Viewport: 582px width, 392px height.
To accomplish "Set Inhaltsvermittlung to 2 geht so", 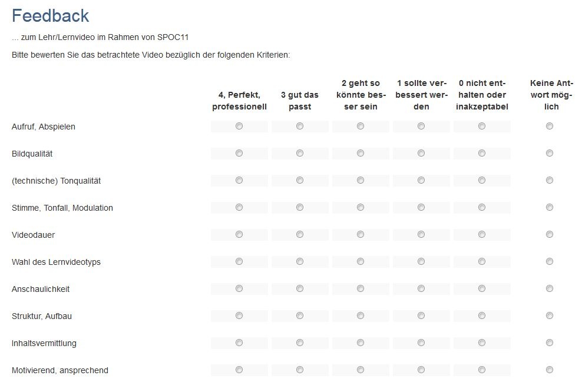I will [x=361, y=343].
